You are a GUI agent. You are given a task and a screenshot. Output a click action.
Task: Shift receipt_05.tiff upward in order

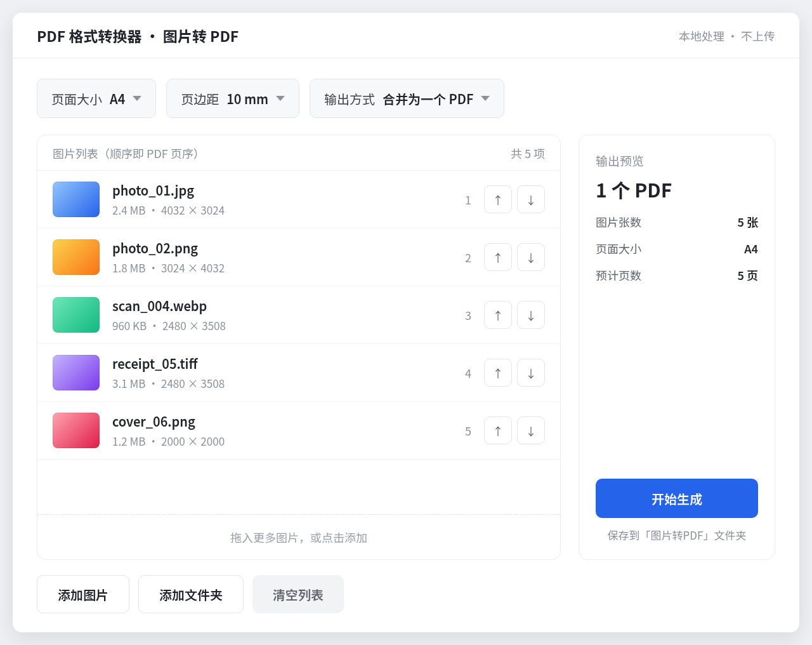pos(498,373)
